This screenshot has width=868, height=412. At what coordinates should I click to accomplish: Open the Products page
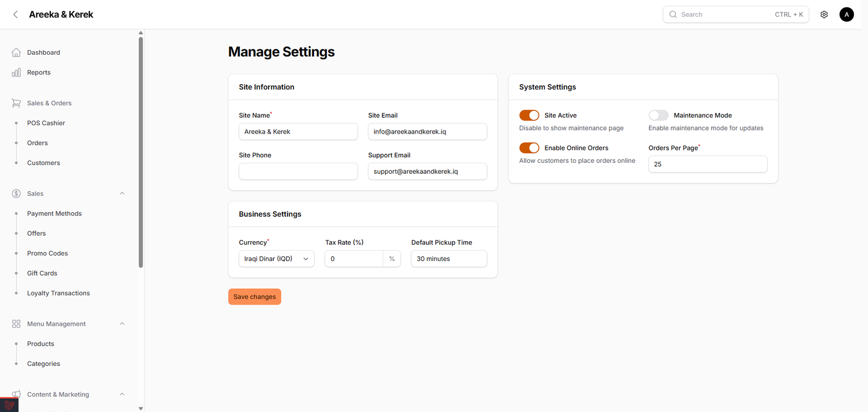tap(41, 344)
